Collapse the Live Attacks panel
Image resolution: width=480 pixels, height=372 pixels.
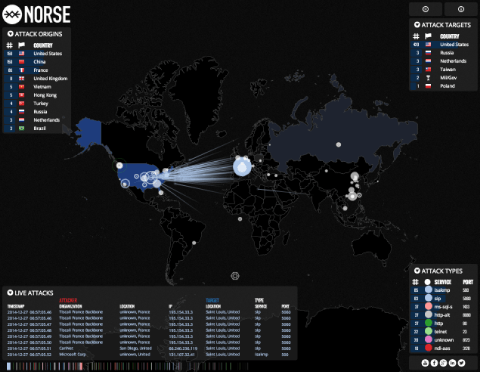(x=10, y=293)
